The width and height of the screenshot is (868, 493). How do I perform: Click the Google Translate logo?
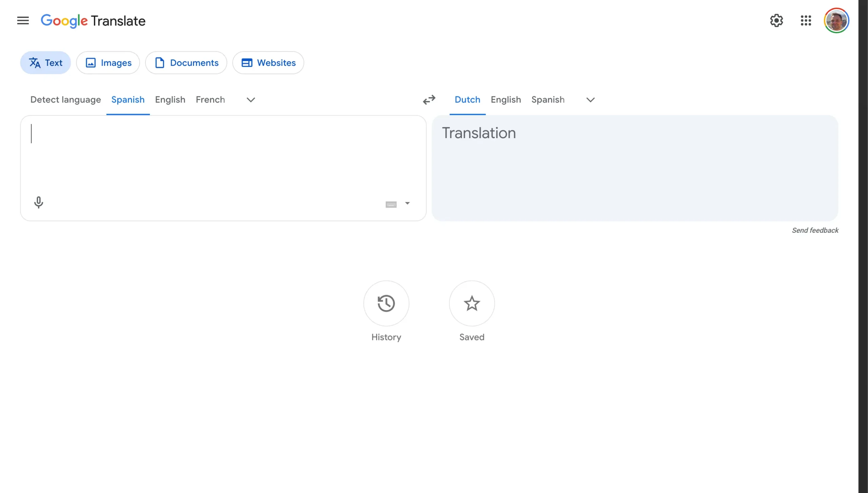pyautogui.click(x=93, y=21)
